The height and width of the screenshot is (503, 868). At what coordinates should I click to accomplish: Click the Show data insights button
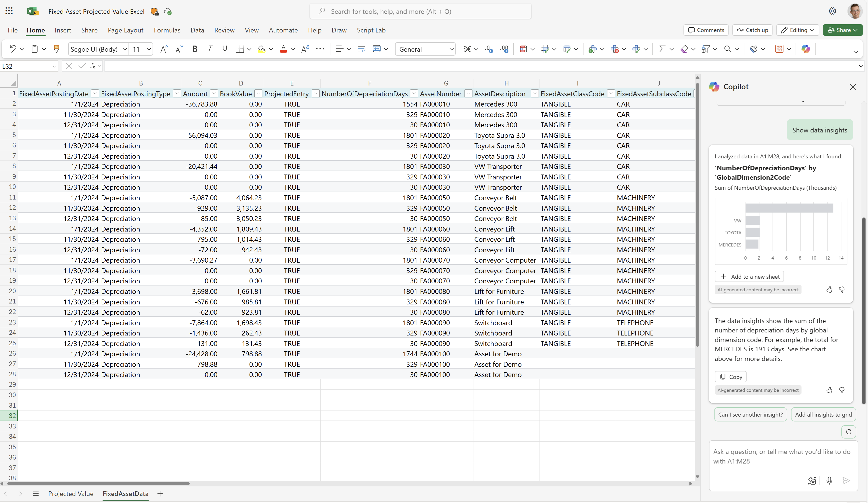(x=819, y=130)
